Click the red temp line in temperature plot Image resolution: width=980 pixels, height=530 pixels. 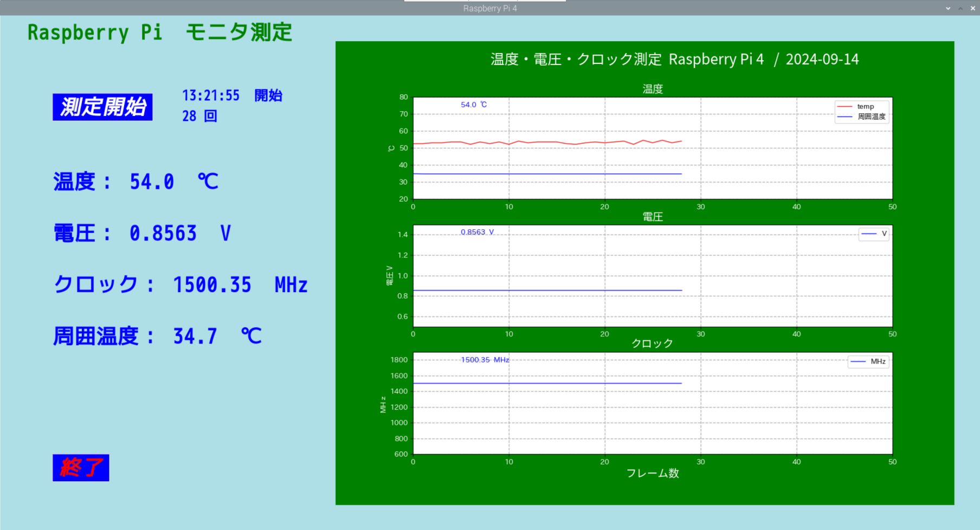coord(547,143)
